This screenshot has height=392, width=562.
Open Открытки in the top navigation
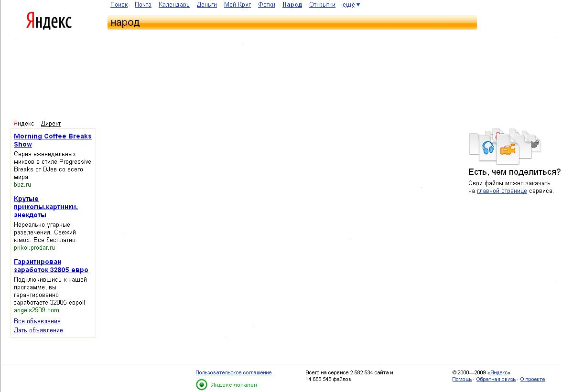click(x=322, y=5)
